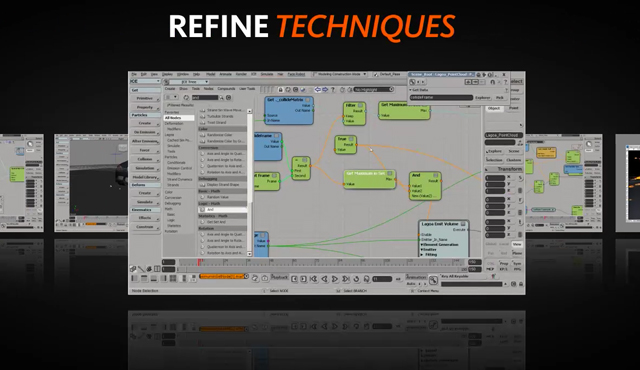Toggle the collapse box on the And node
The width and height of the screenshot is (640, 370).
pyautogui.click(x=436, y=175)
